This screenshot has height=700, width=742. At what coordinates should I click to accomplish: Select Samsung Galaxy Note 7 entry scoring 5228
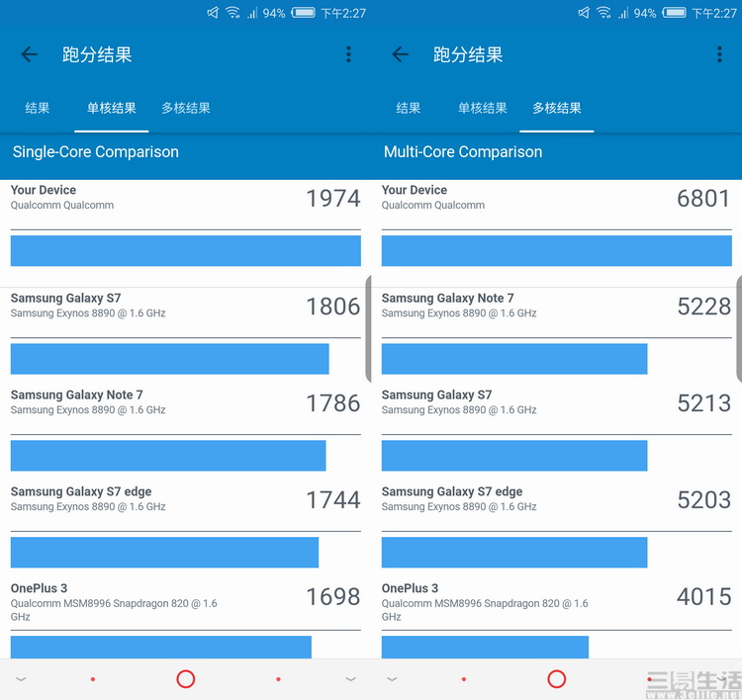[556, 306]
